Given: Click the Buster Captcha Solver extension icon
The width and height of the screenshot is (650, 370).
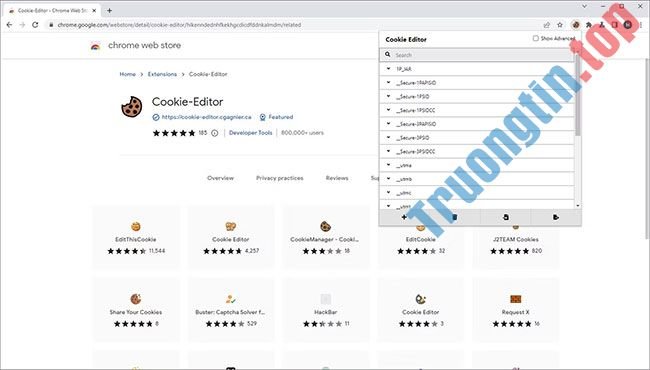Looking at the screenshot, I should [x=230, y=299].
